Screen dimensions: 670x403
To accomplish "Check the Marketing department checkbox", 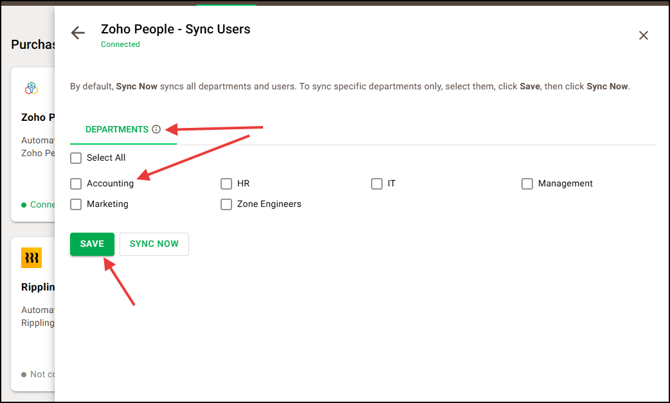I will coord(76,204).
